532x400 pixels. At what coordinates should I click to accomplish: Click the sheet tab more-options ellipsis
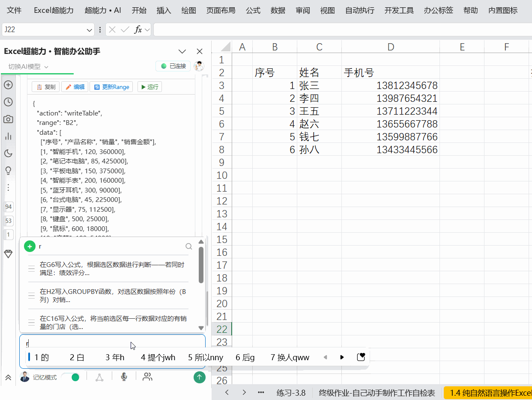coord(261,392)
